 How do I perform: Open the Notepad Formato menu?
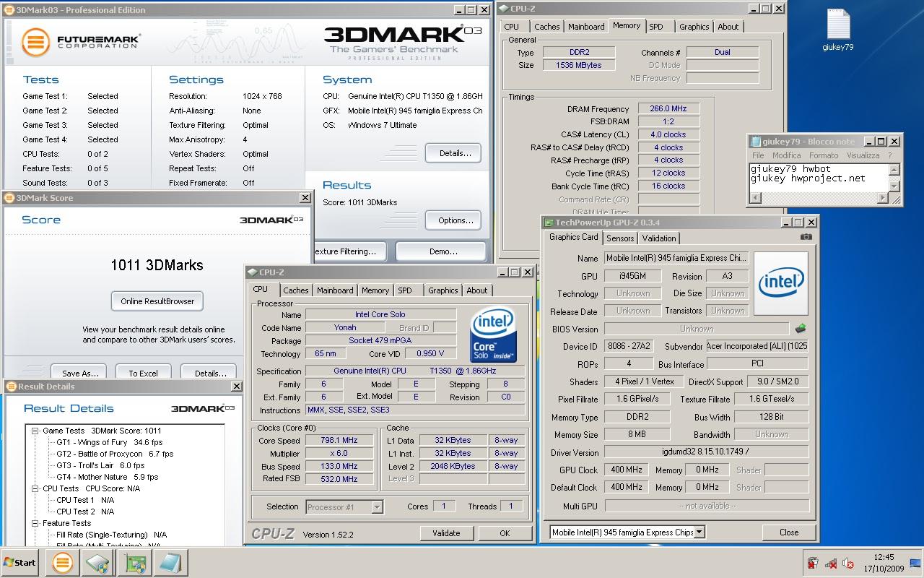(824, 155)
